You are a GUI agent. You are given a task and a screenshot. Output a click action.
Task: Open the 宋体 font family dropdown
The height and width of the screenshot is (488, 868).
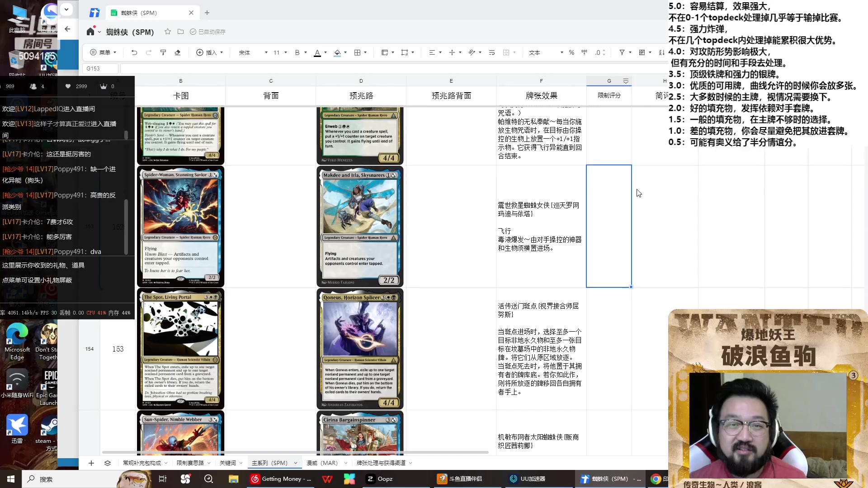click(253, 52)
